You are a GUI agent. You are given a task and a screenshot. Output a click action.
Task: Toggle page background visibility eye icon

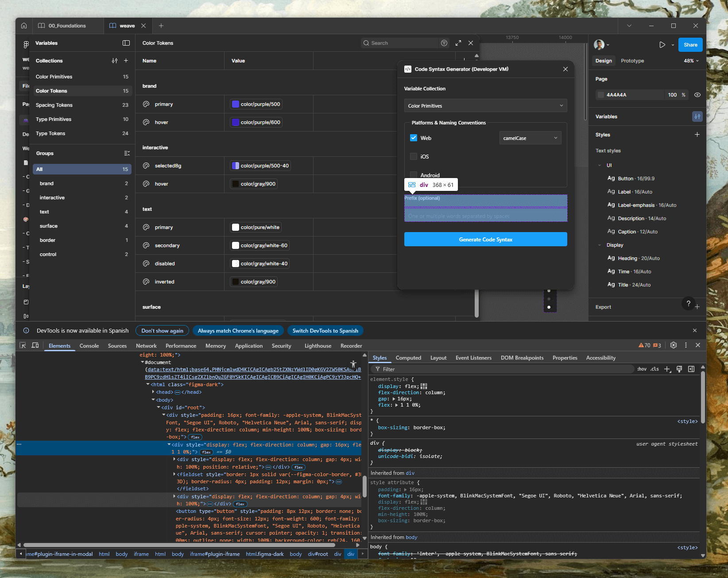tap(697, 95)
